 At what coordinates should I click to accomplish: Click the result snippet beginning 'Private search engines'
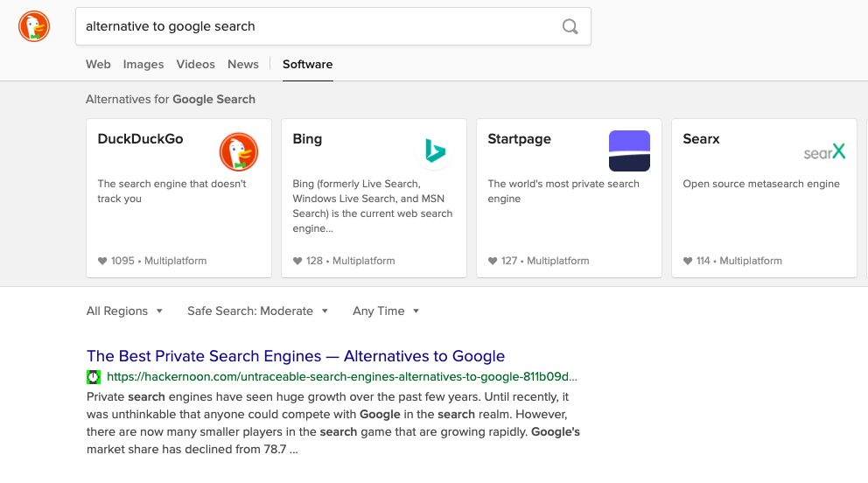333,423
